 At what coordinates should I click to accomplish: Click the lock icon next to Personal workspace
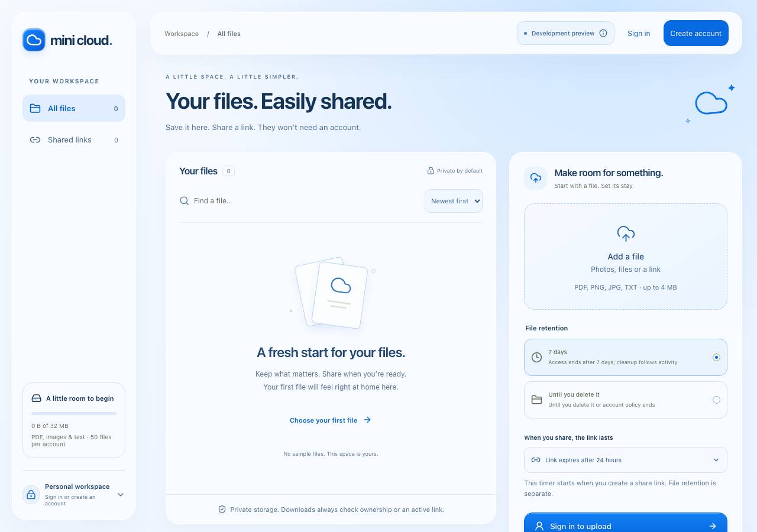31,495
